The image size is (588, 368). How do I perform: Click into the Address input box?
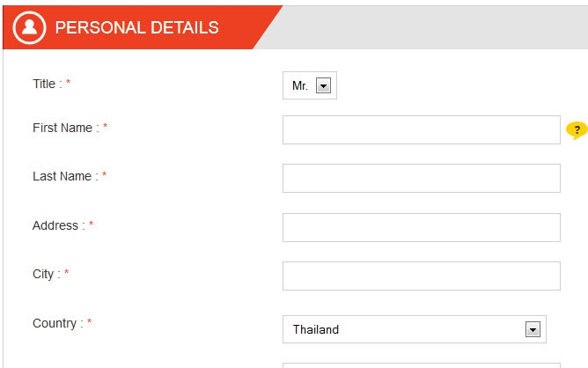(x=422, y=228)
